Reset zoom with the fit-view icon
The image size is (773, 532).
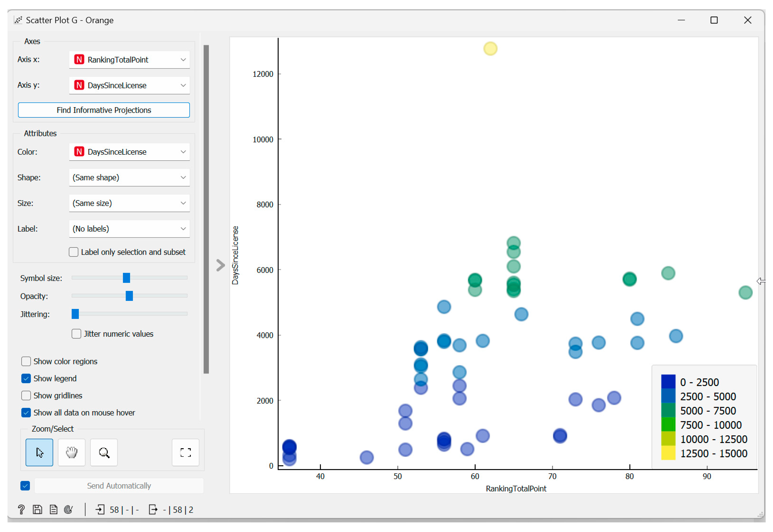pyautogui.click(x=185, y=452)
